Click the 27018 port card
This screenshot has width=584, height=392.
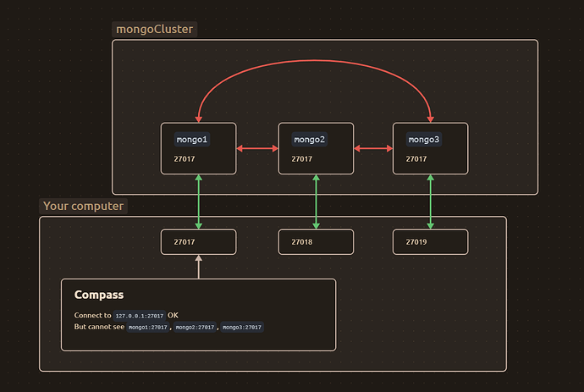point(316,242)
